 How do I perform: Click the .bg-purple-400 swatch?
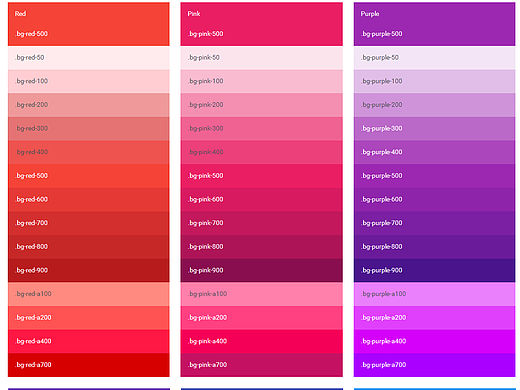(434, 152)
